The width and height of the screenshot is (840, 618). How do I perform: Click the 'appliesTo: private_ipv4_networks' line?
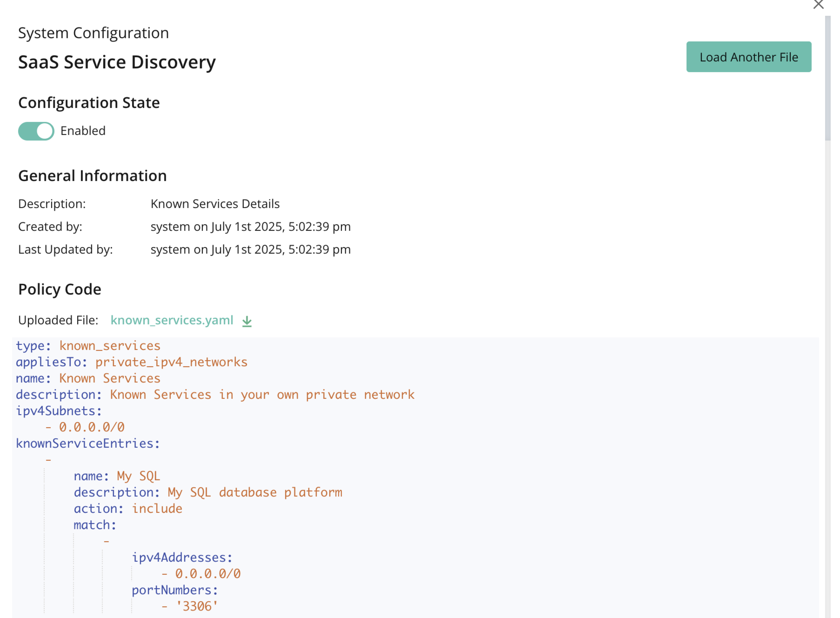132,362
